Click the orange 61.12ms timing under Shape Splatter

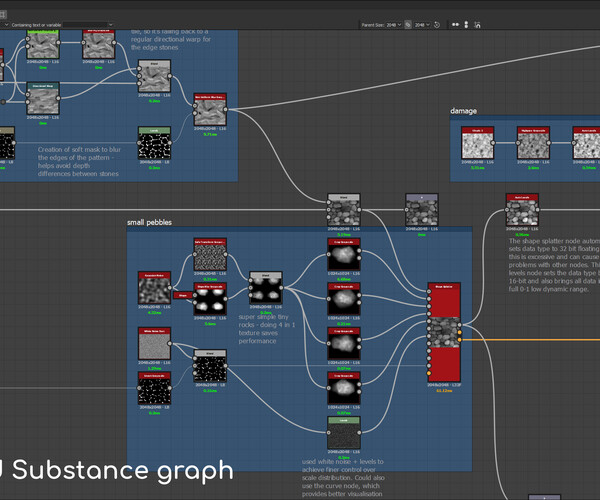point(444,391)
